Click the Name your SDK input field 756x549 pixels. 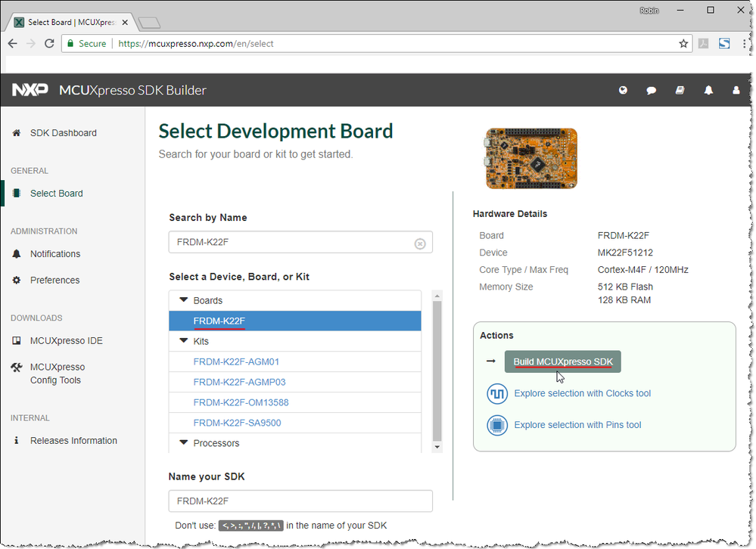pyautogui.click(x=300, y=501)
